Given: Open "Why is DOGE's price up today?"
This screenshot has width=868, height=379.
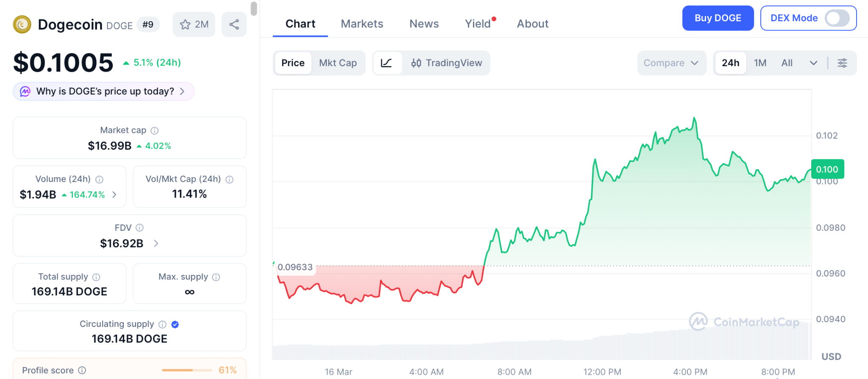Looking at the screenshot, I should 104,91.
